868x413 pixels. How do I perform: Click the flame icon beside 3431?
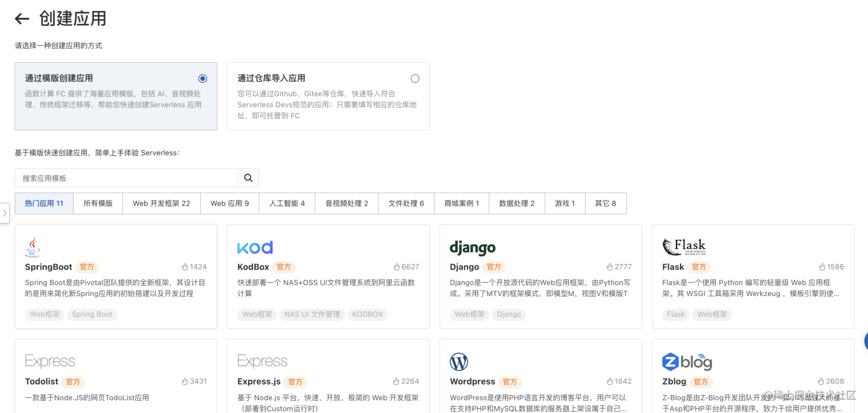[x=185, y=382]
